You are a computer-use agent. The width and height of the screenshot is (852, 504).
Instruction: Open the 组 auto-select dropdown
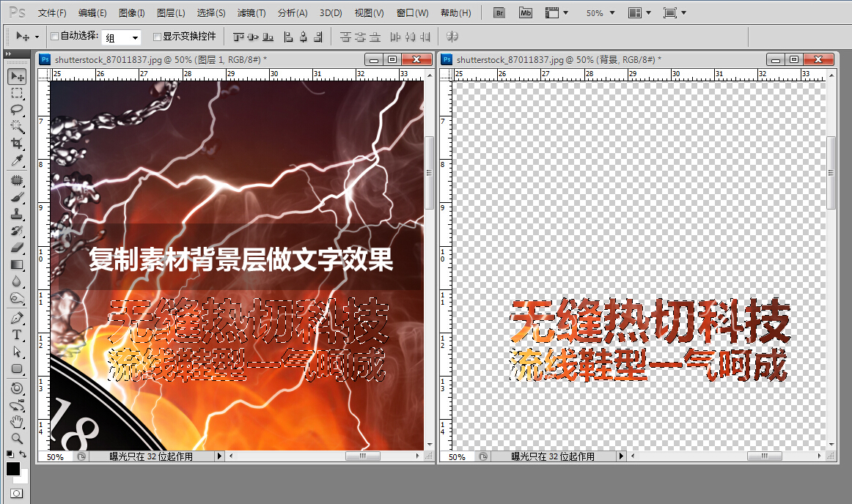pyautogui.click(x=121, y=37)
